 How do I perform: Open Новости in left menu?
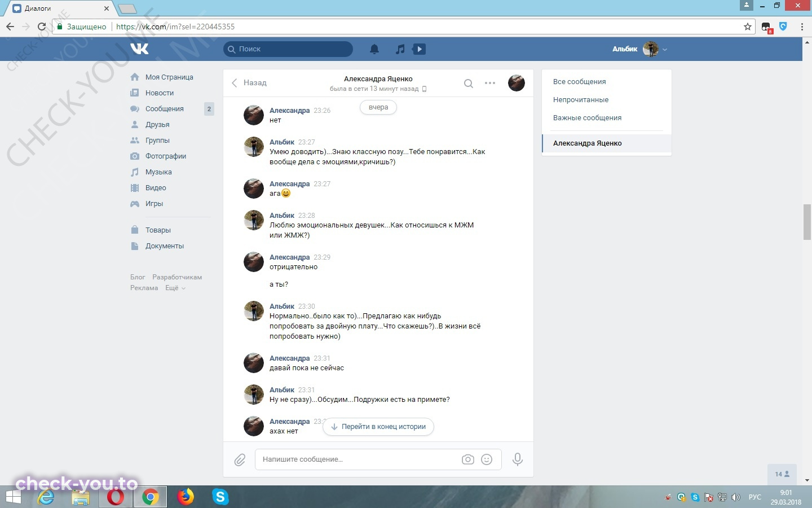(x=160, y=93)
